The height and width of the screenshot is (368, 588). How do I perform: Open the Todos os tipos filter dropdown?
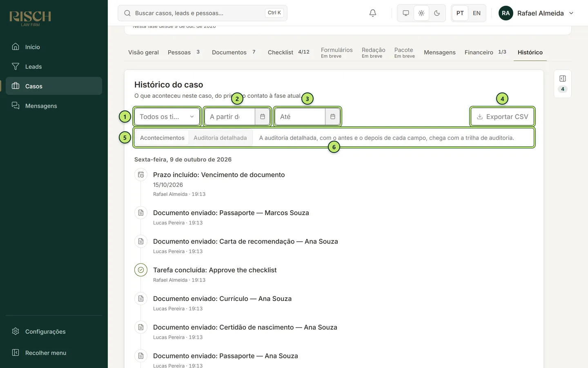pos(167,117)
